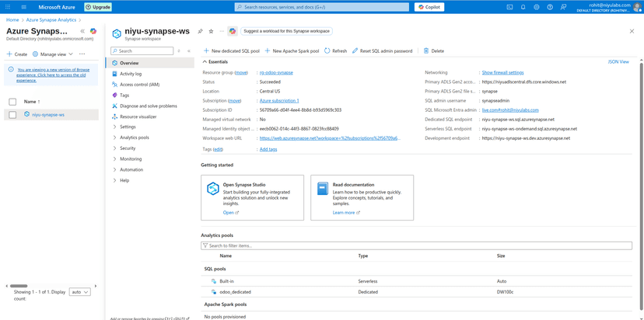Open the Display count auto dropdown
The height and width of the screenshot is (320, 644).
click(80, 292)
